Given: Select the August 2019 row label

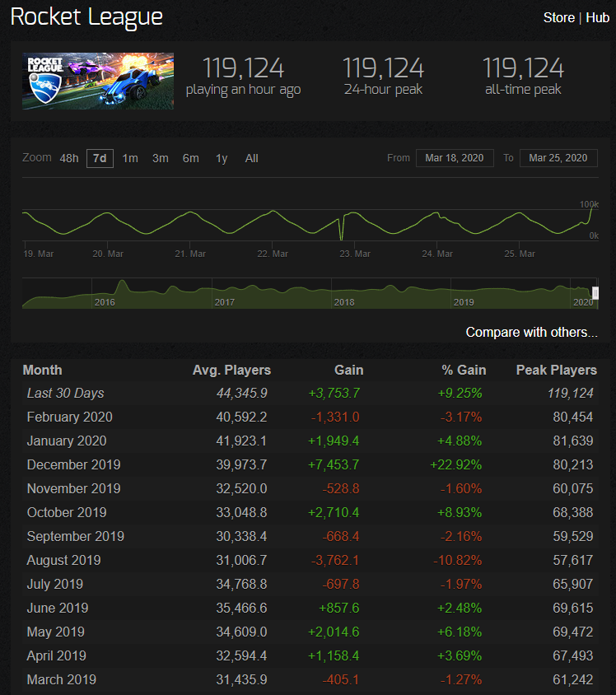Looking at the screenshot, I should (x=63, y=560).
